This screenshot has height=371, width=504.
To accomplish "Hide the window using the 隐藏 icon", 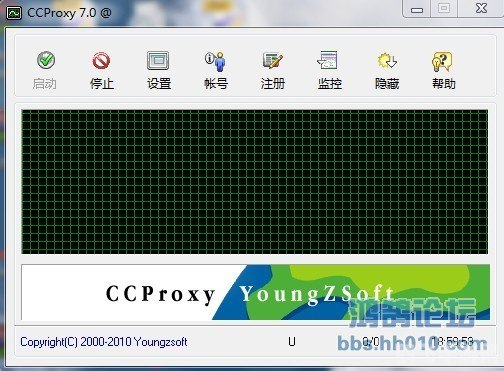I will 387,61.
